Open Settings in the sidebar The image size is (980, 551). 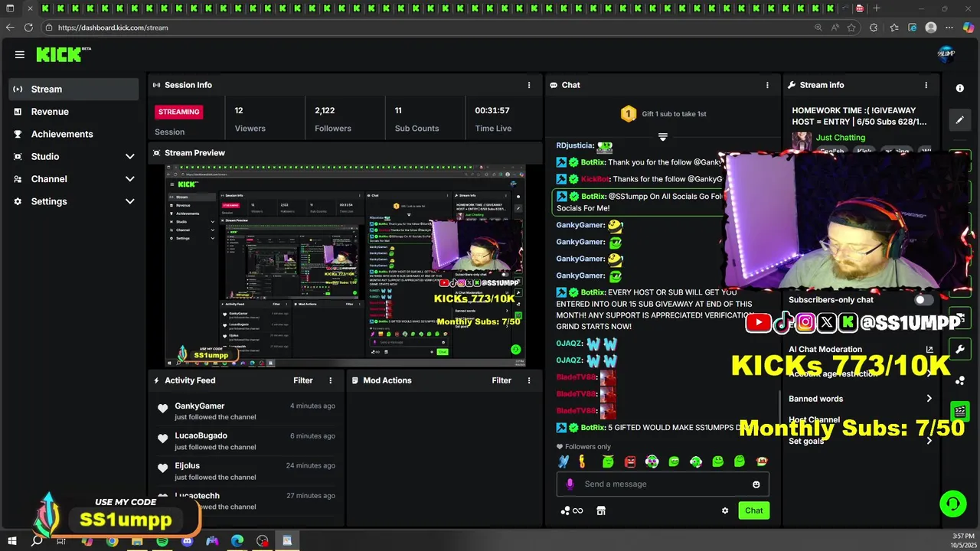(x=73, y=201)
